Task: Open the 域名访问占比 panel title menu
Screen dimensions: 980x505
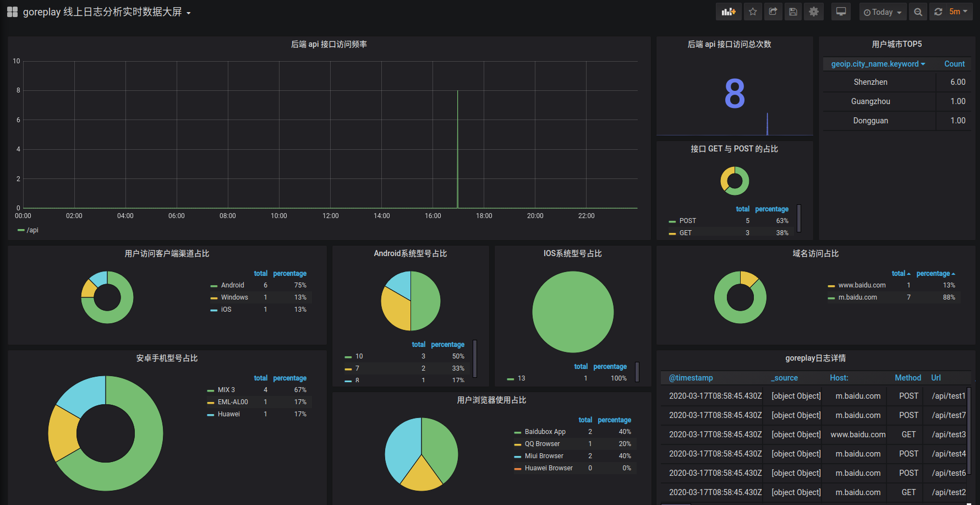Action: coord(815,253)
